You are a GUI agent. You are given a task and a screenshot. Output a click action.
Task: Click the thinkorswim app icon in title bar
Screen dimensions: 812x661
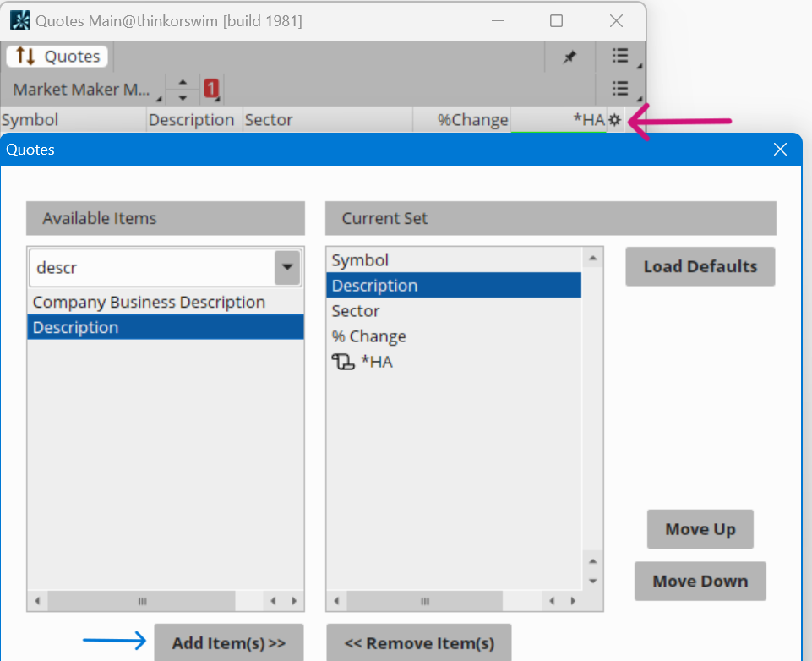pos(20,21)
